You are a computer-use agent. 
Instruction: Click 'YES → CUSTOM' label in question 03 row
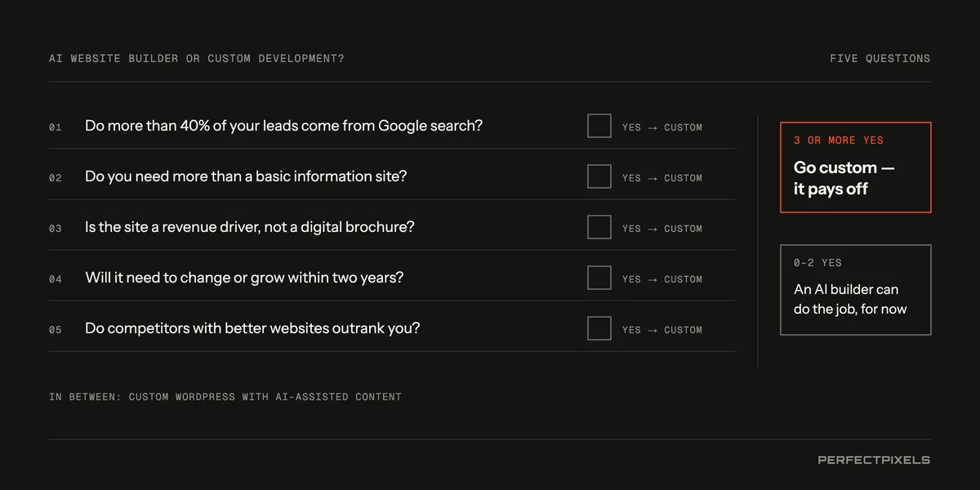(x=662, y=229)
